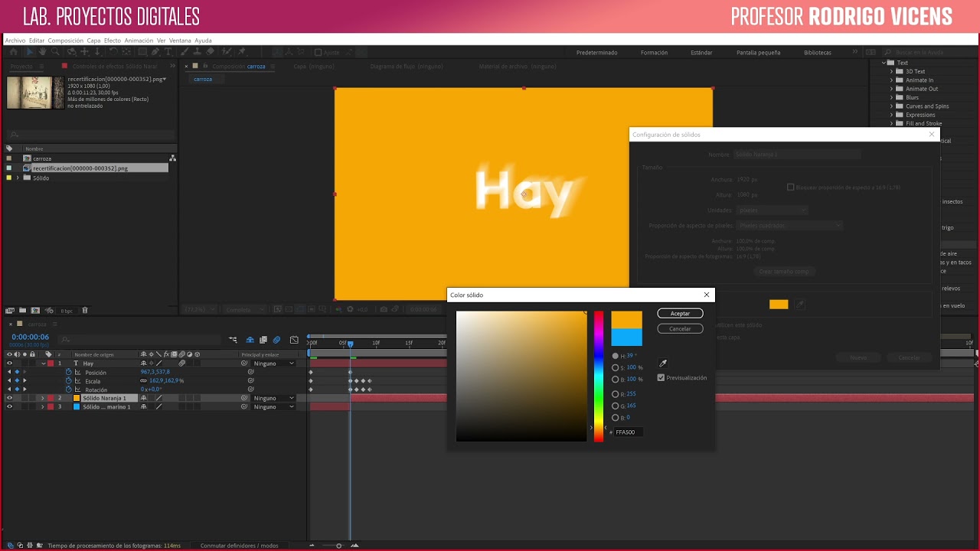The image size is (980, 551).
Task: Toggle the shy layers icon in timeline
Action: (250, 340)
